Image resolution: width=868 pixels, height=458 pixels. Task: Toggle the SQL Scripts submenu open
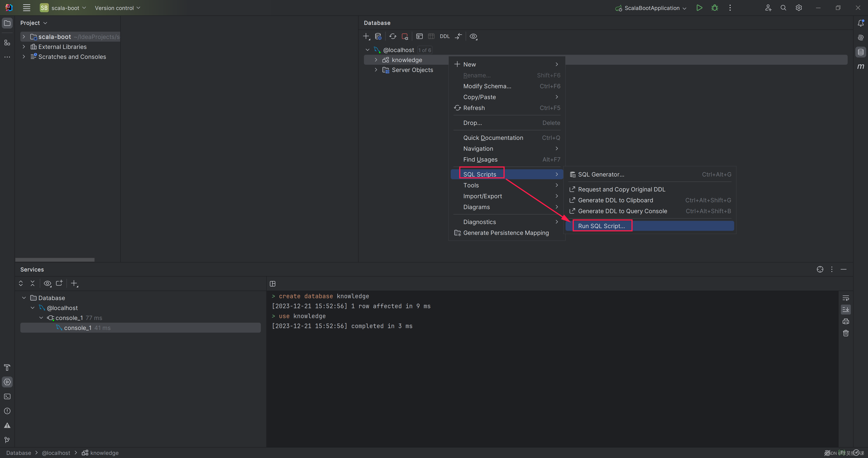480,174
